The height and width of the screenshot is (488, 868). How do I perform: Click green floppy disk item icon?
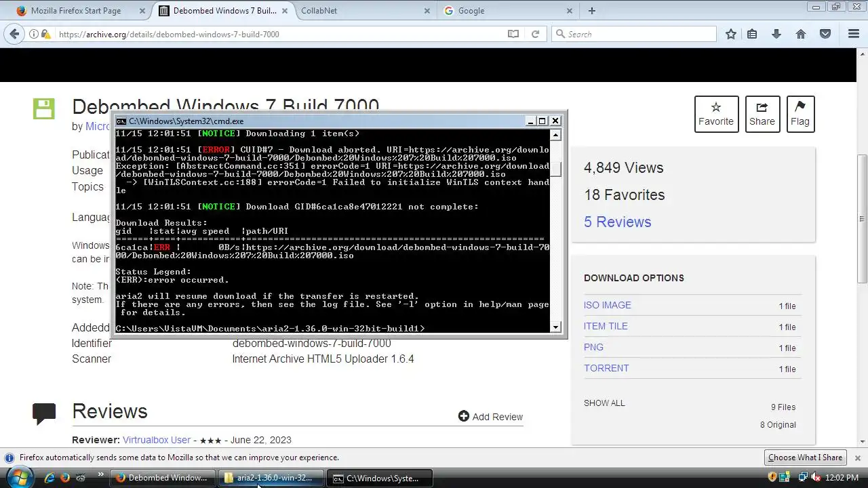[44, 109]
